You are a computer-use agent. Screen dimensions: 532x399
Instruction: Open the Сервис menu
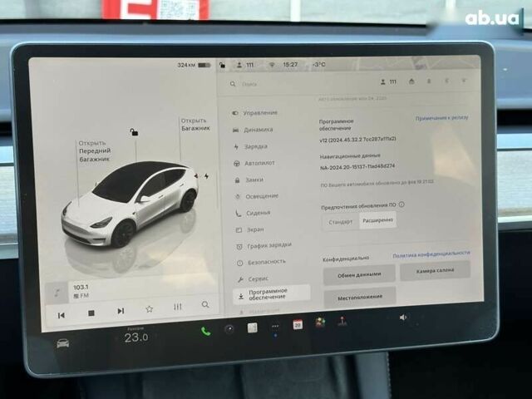[254, 279]
